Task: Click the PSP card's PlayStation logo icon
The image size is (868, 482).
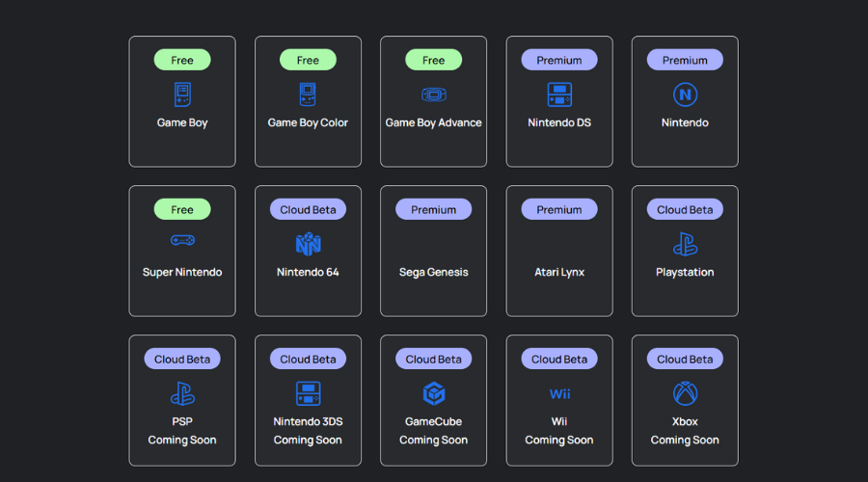Action: click(x=182, y=393)
